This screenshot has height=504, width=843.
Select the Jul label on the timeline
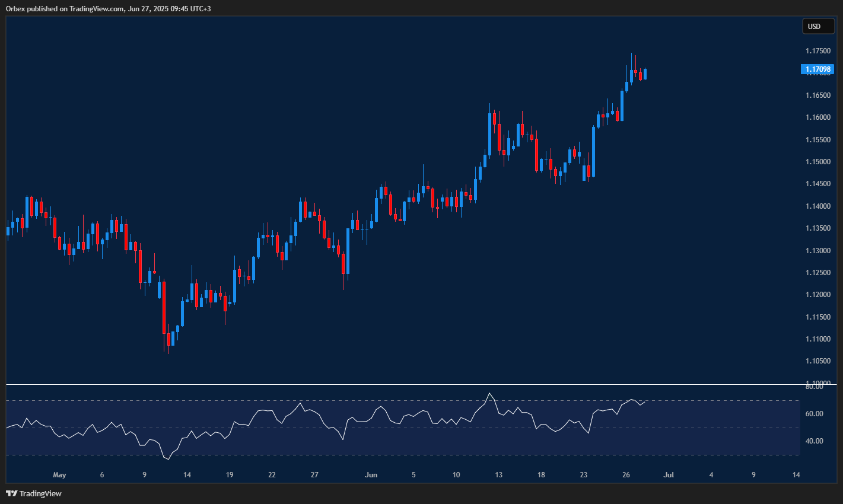coord(669,475)
